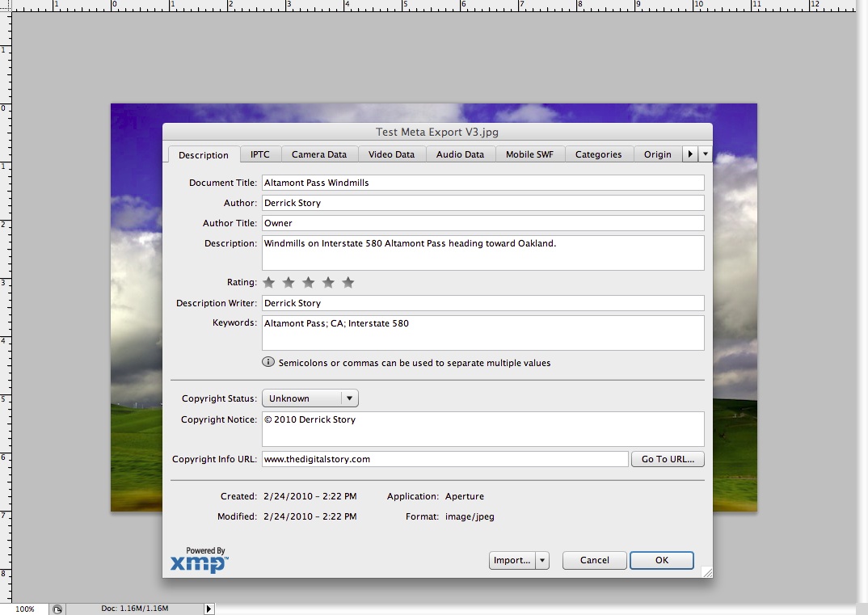The image size is (868, 615).
Task: Open the Copyright Status dropdown
Action: click(310, 398)
